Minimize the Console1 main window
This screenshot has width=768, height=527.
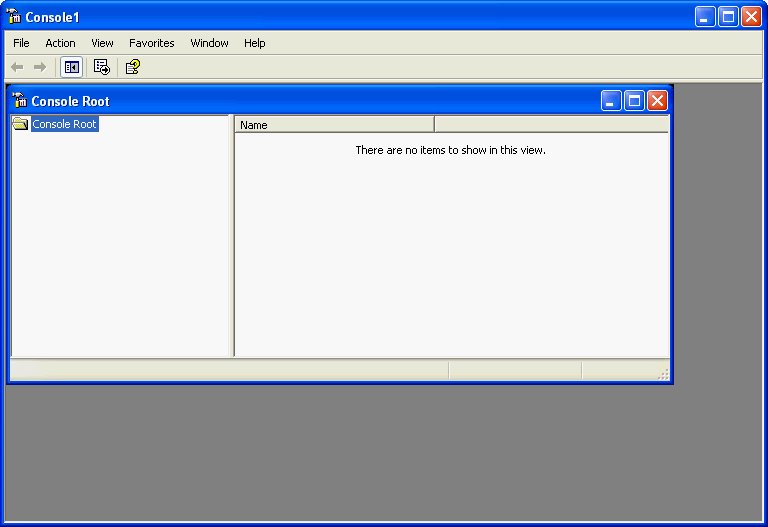(x=705, y=17)
